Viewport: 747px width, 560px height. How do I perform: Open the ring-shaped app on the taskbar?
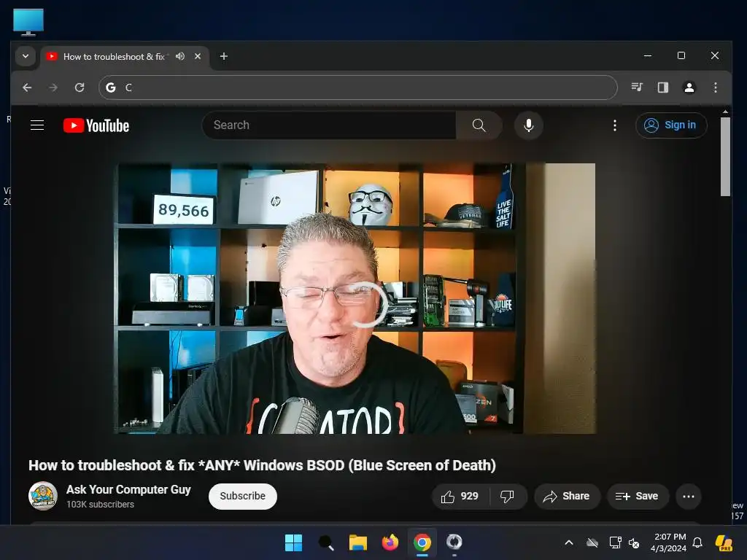pos(454,542)
